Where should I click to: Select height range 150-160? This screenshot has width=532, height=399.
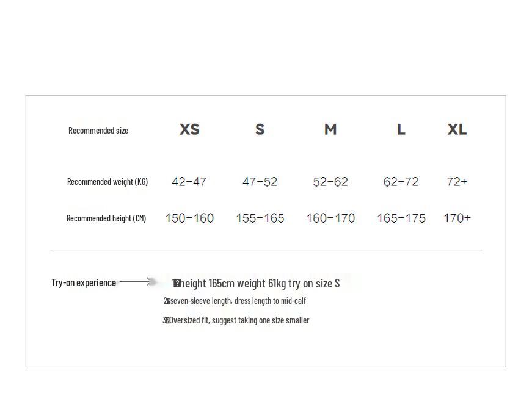(189, 218)
